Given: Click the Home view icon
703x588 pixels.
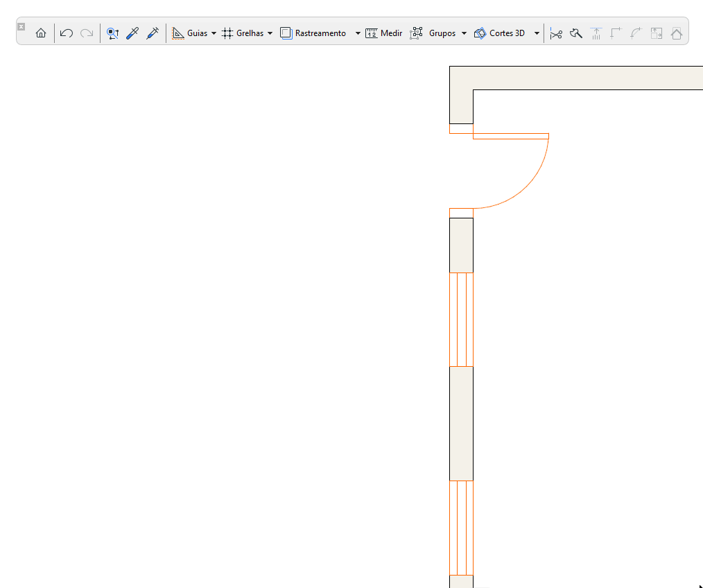Looking at the screenshot, I should [41, 33].
